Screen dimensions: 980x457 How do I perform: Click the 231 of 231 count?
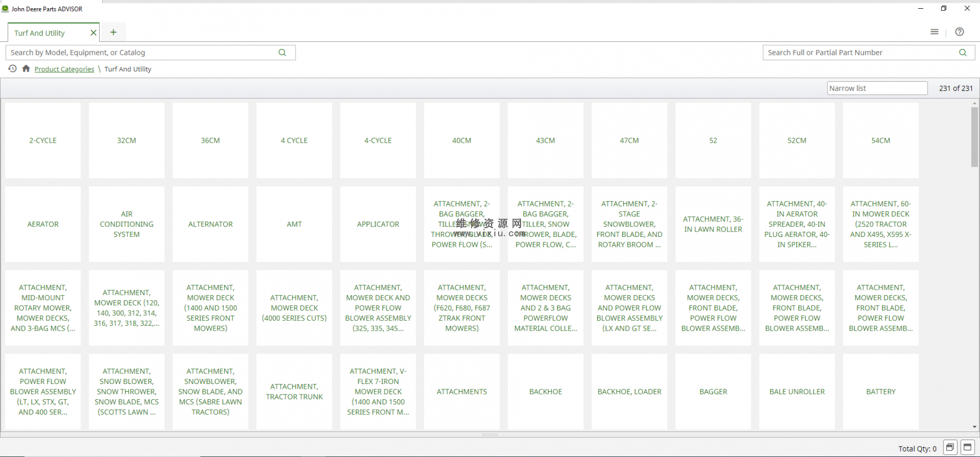click(955, 88)
